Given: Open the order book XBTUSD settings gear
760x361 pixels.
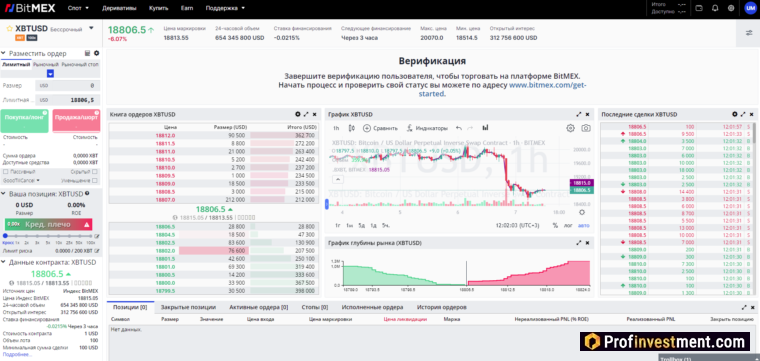Looking at the screenshot, I should [298, 114].
